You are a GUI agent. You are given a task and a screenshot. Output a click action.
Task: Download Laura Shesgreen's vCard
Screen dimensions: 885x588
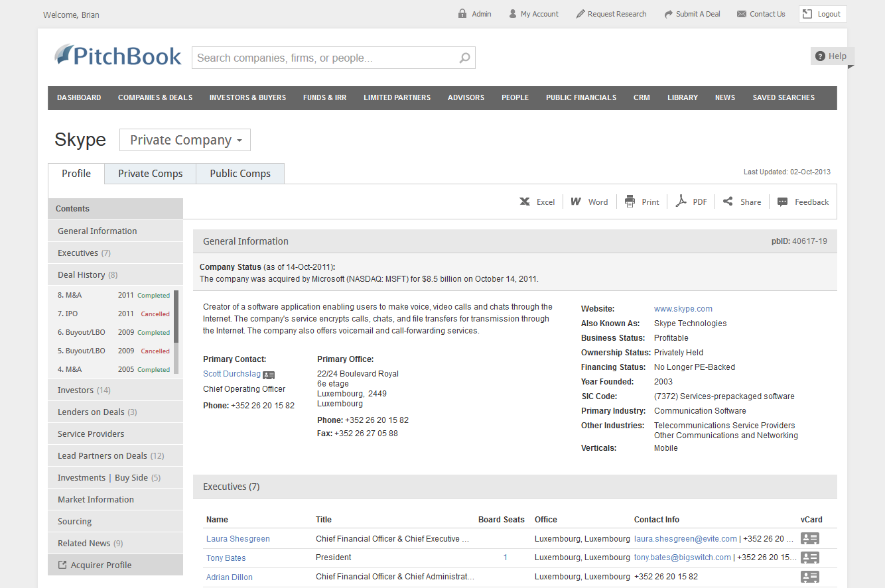pyautogui.click(x=810, y=538)
